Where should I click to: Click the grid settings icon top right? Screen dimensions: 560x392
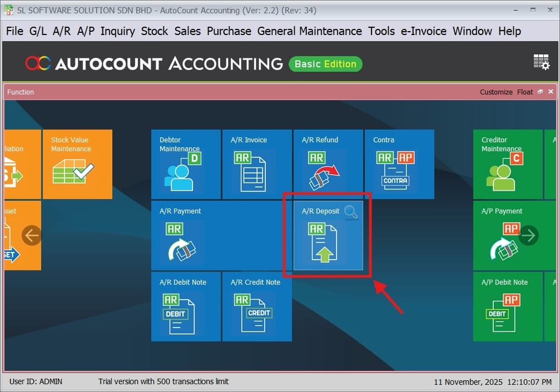pyautogui.click(x=541, y=62)
